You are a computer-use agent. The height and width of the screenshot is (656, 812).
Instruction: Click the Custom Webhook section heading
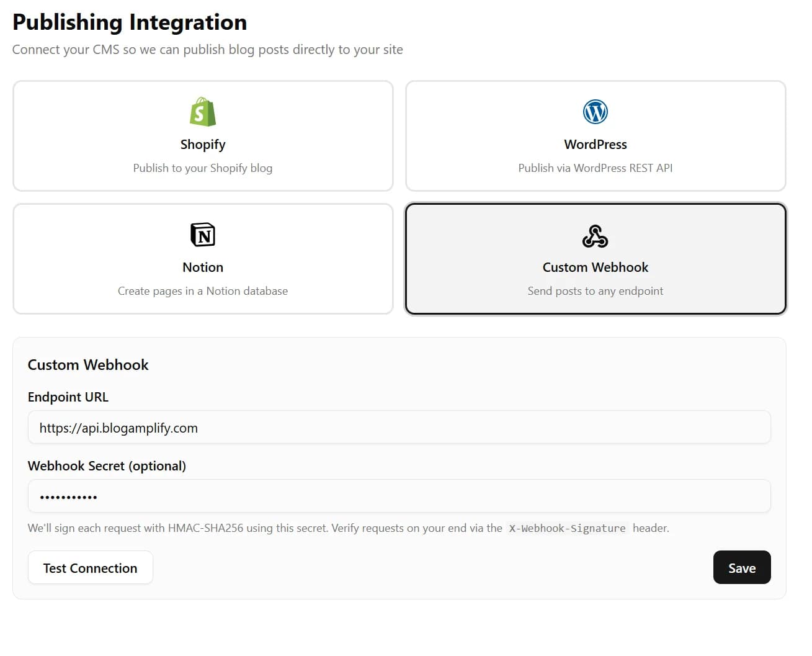tap(87, 364)
